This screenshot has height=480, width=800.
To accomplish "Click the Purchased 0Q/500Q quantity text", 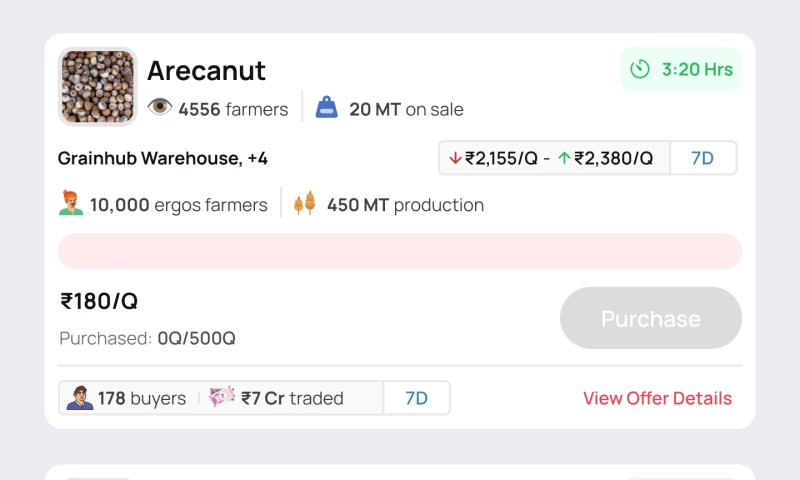I will pos(147,338).
